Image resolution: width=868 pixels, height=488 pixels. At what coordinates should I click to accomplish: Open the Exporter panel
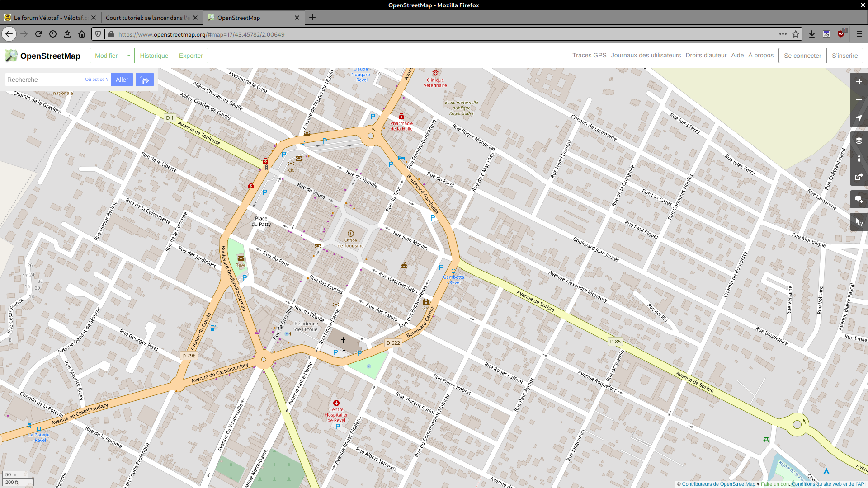(x=191, y=56)
